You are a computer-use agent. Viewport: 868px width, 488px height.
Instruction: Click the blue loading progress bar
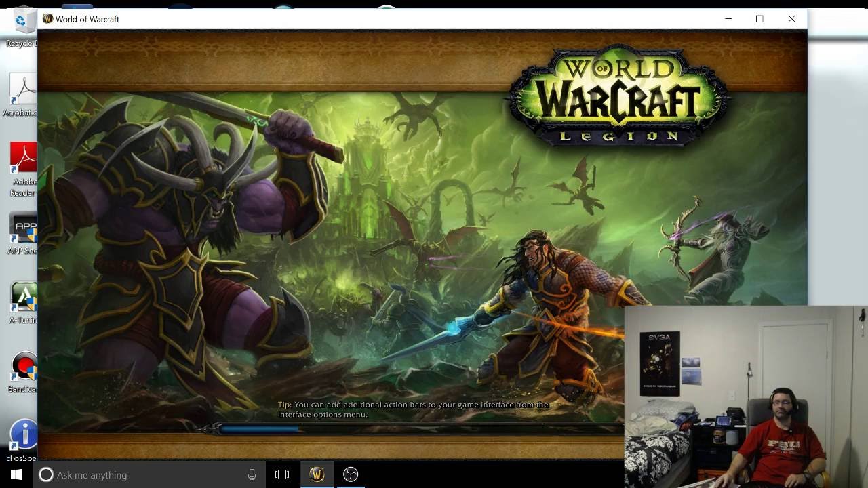point(259,428)
